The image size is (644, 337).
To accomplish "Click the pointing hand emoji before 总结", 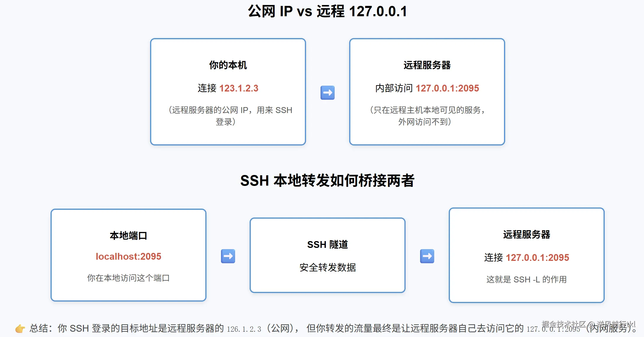I will point(20,328).
